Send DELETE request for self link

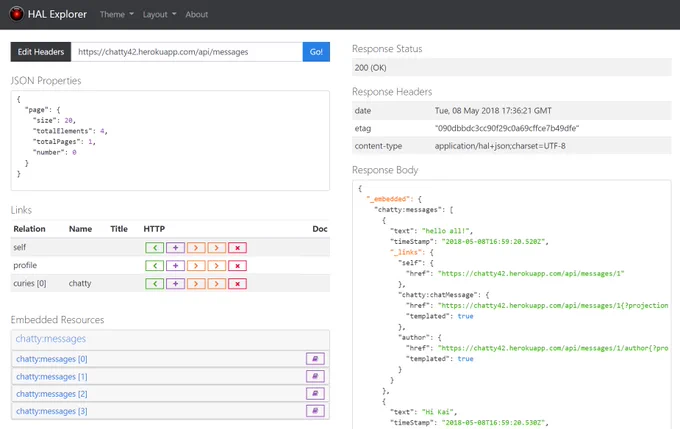[x=237, y=248]
